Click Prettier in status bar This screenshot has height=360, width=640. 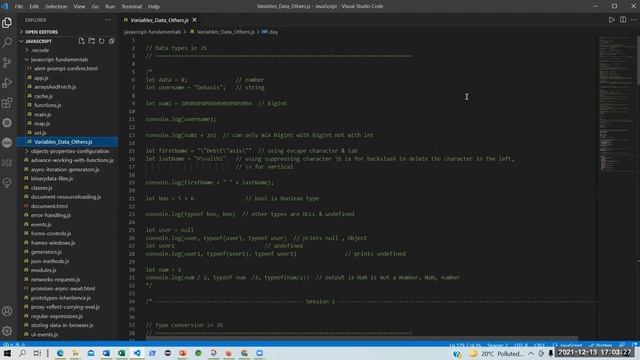[601, 345]
